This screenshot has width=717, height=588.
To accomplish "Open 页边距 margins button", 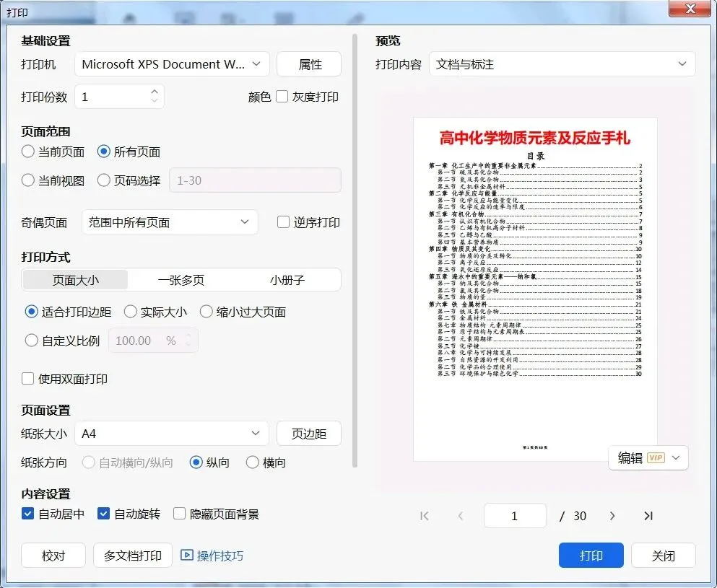I will [309, 433].
